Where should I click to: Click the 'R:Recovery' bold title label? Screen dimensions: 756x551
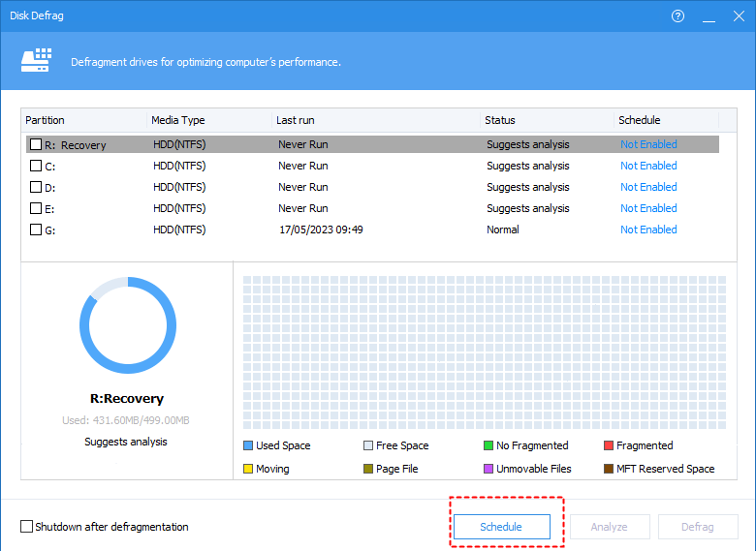[x=127, y=399]
